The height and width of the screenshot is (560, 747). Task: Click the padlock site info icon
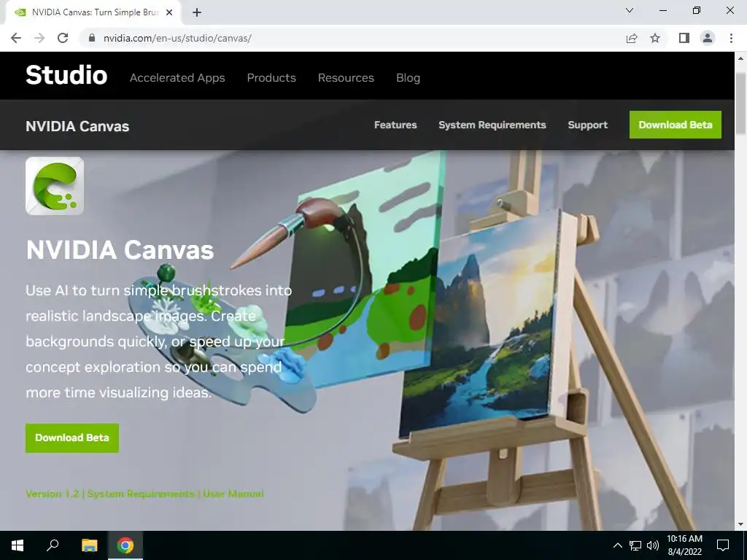coord(92,38)
